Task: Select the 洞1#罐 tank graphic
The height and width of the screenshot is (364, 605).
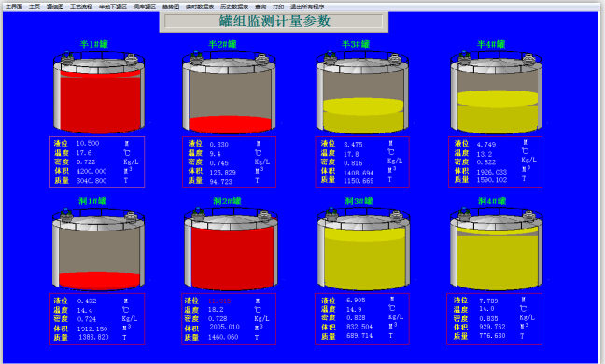Action: coord(99,250)
